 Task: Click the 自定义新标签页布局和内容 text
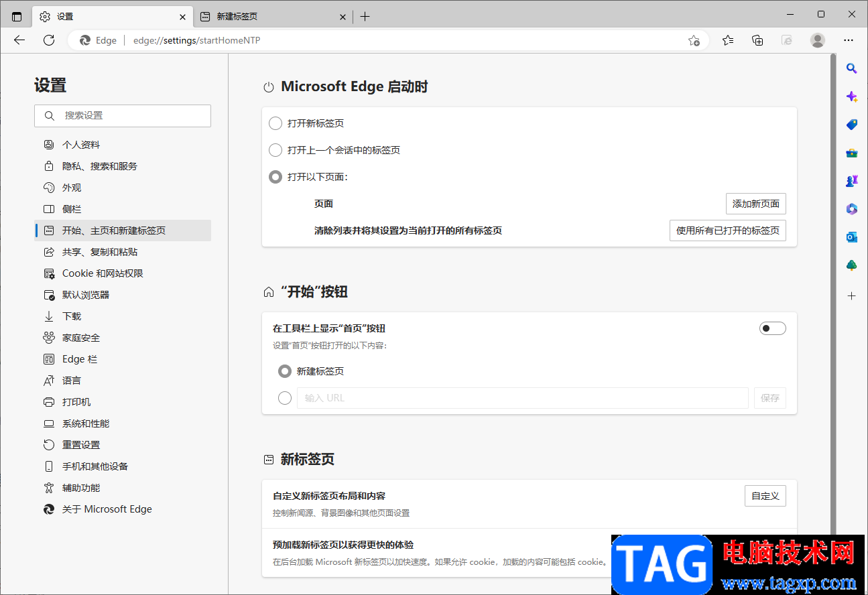click(x=329, y=496)
